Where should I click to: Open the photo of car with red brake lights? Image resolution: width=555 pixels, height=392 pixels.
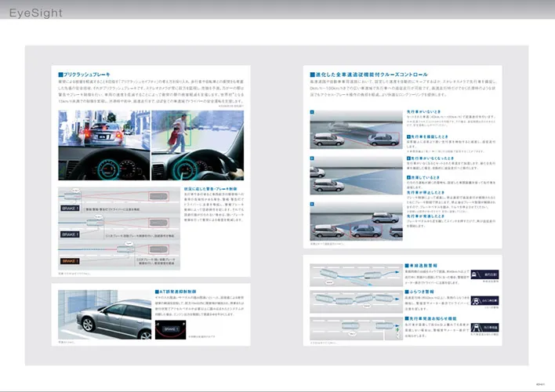pyautogui.click(x=104, y=145)
